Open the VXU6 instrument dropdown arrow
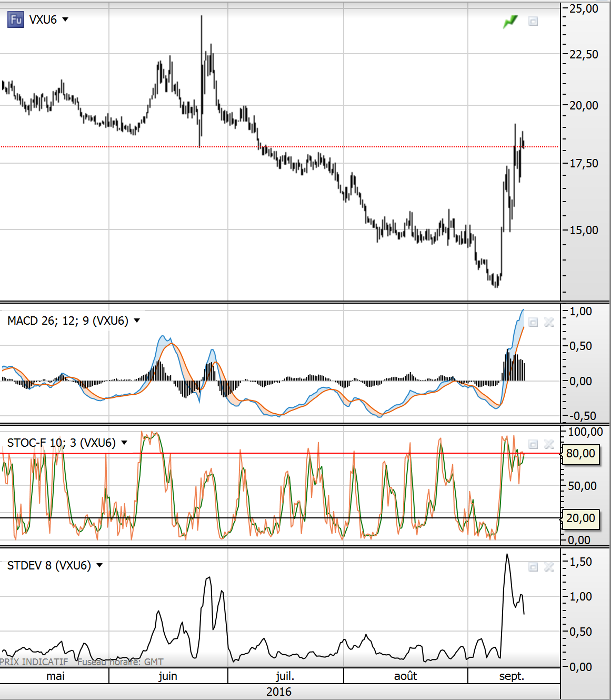The width and height of the screenshot is (611, 700). pos(65,19)
